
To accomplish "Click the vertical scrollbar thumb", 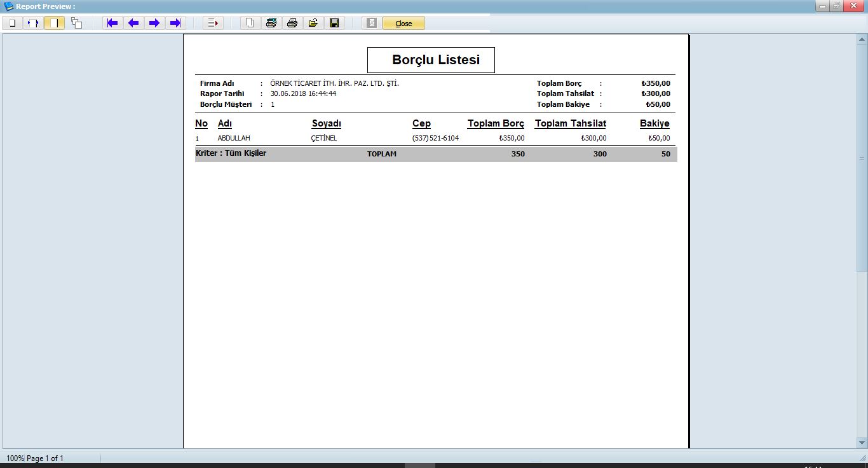I will [x=862, y=159].
